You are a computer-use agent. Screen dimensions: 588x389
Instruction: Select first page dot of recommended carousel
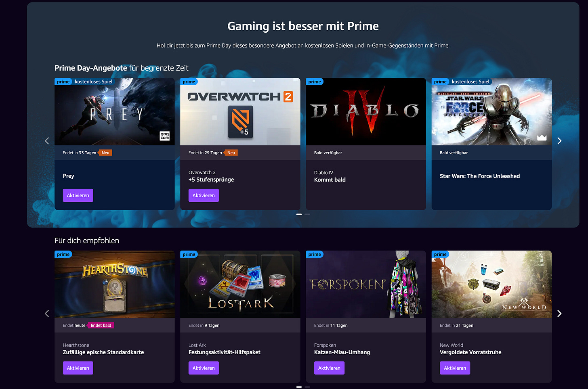299,387
